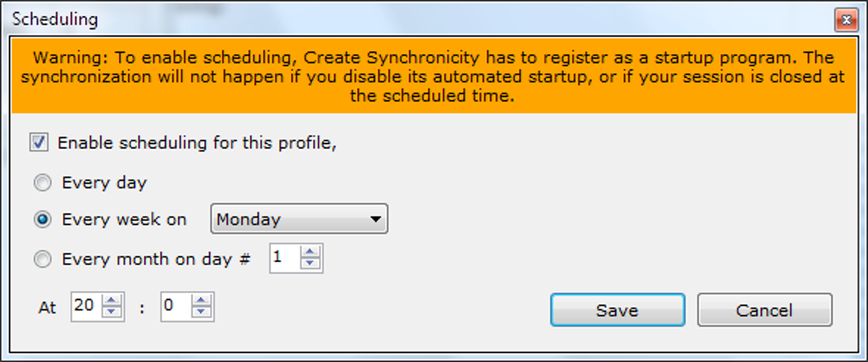Click the orange startup warning banner
This screenshot has height=362, width=868.
coord(433,77)
